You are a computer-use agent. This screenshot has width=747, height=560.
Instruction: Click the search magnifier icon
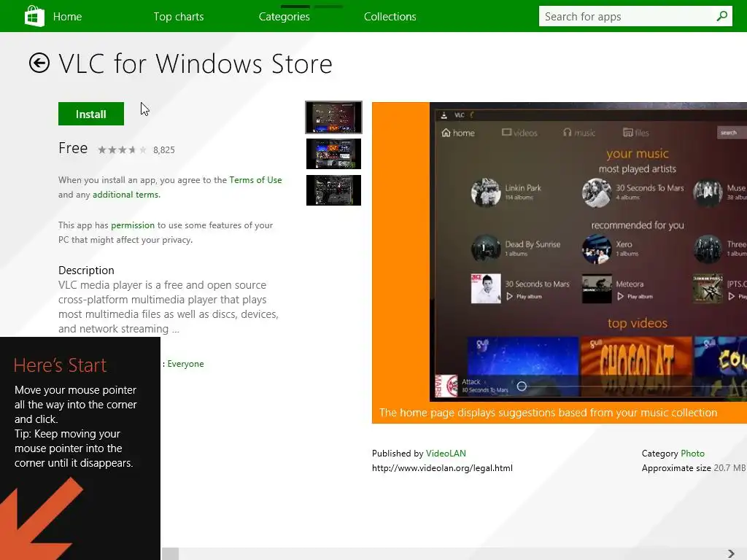pyautogui.click(x=721, y=16)
